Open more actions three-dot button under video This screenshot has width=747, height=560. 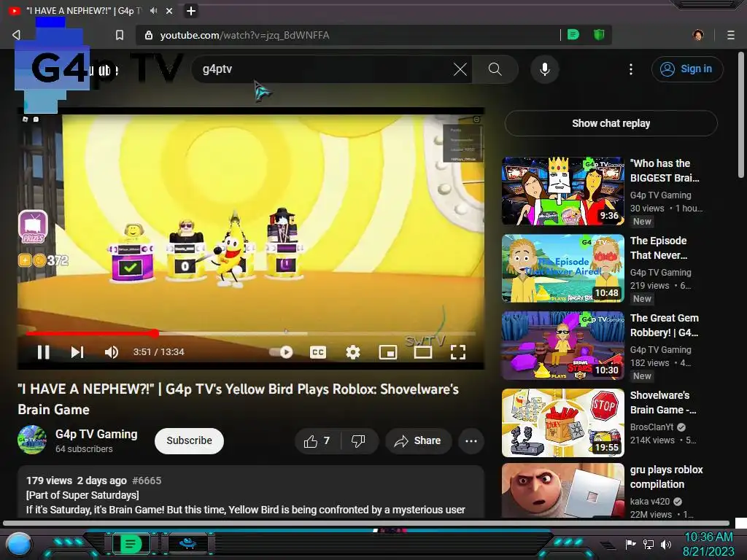pyautogui.click(x=471, y=441)
